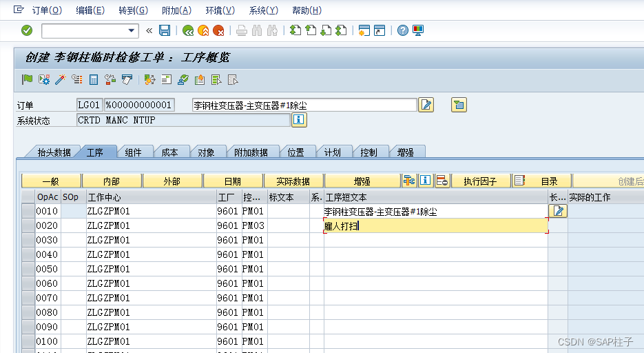Switch to the 控制 tab
644x353 pixels.
tap(368, 152)
